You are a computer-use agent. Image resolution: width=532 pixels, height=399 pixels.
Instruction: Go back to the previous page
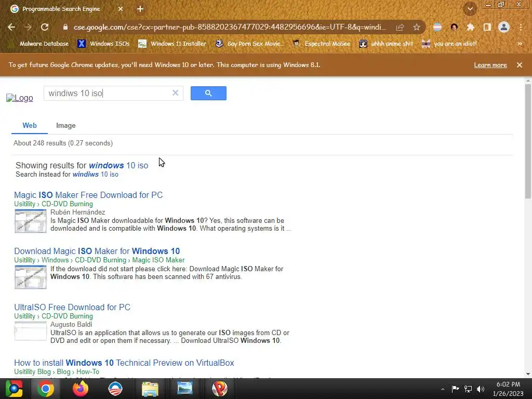(x=11, y=27)
